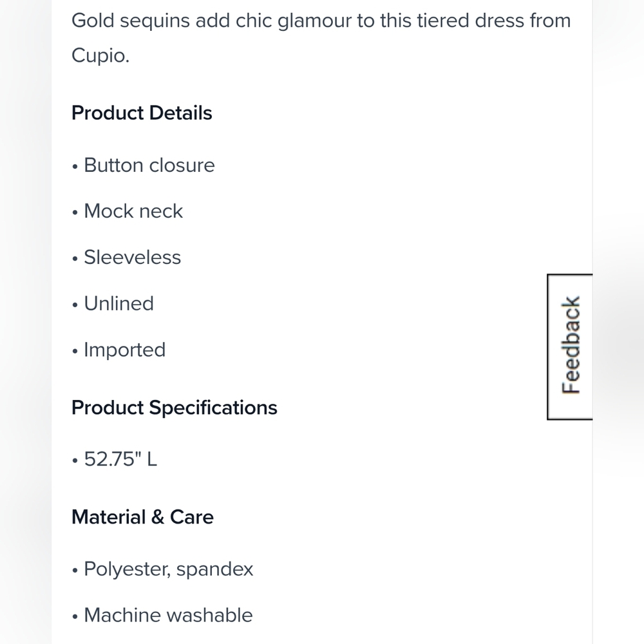Click the word Specifications in heading
The image size is (644, 644).
(213, 408)
